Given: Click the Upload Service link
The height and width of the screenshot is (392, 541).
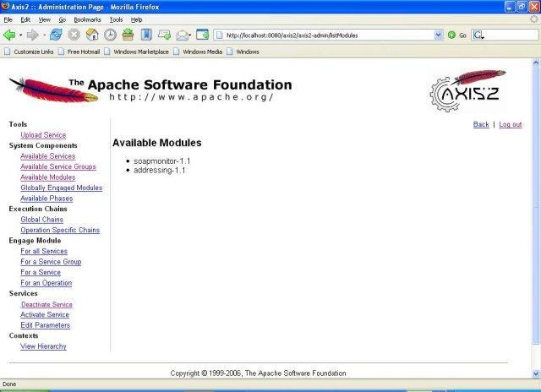Looking at the screenshot, I should (x=43, y=135).
